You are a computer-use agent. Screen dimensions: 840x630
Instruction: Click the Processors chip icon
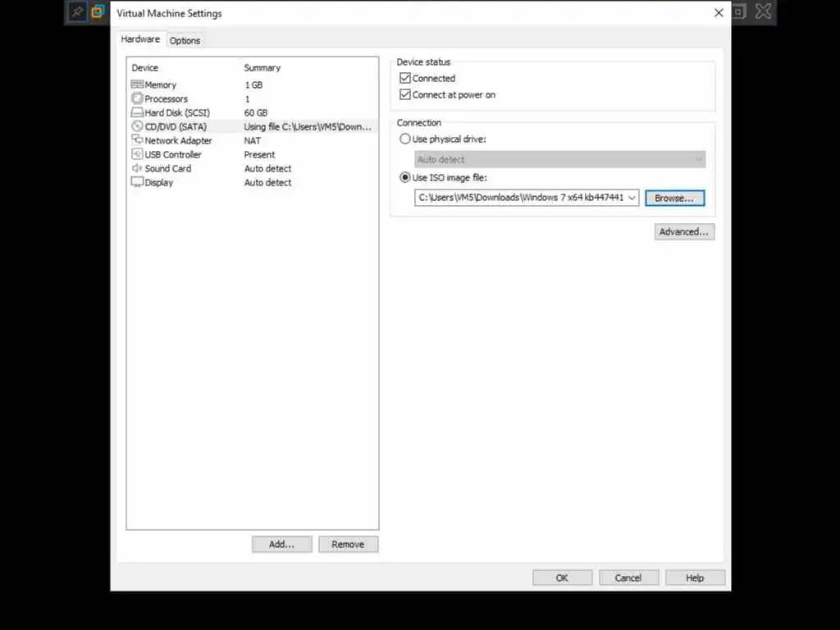click(x=137, y=98)
